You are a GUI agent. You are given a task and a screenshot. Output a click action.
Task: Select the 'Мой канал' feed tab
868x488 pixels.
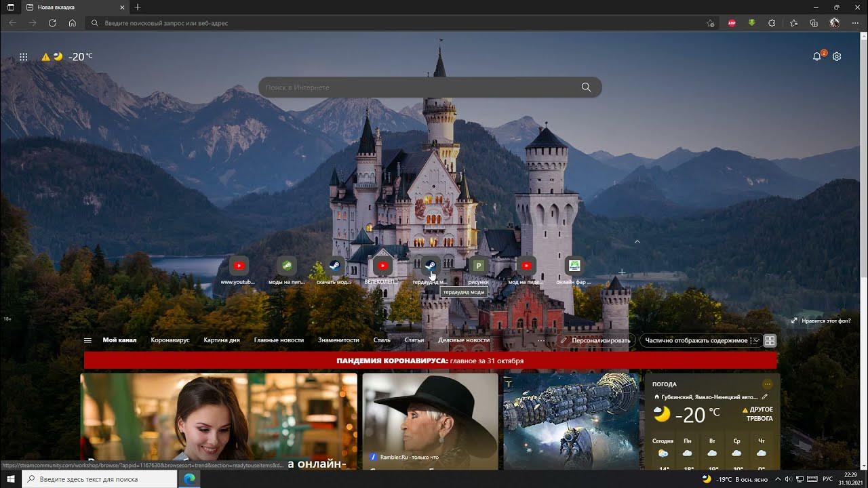119,340
